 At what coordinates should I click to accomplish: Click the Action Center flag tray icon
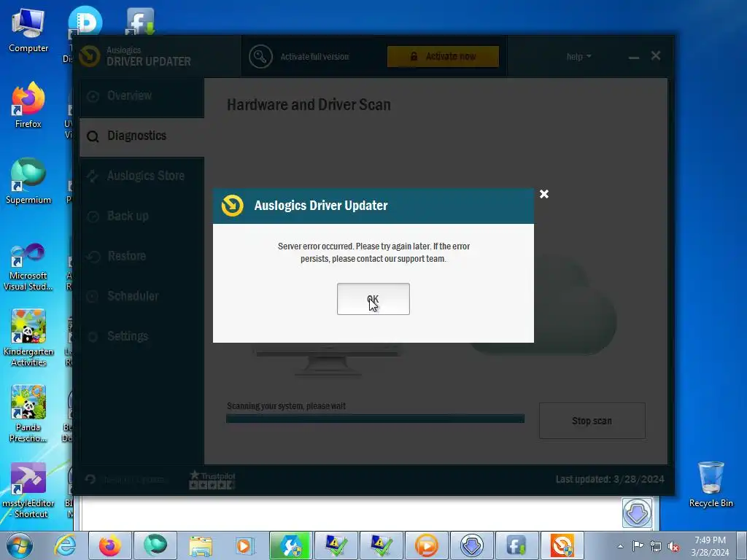638,545
